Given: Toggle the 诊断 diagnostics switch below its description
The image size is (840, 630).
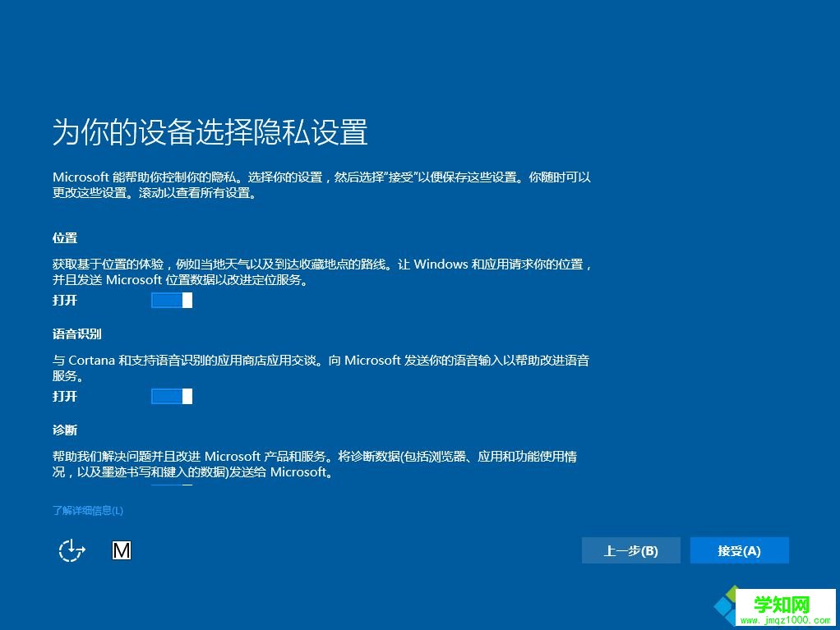Looking at the screenshot, I should (x=171, y=486).
